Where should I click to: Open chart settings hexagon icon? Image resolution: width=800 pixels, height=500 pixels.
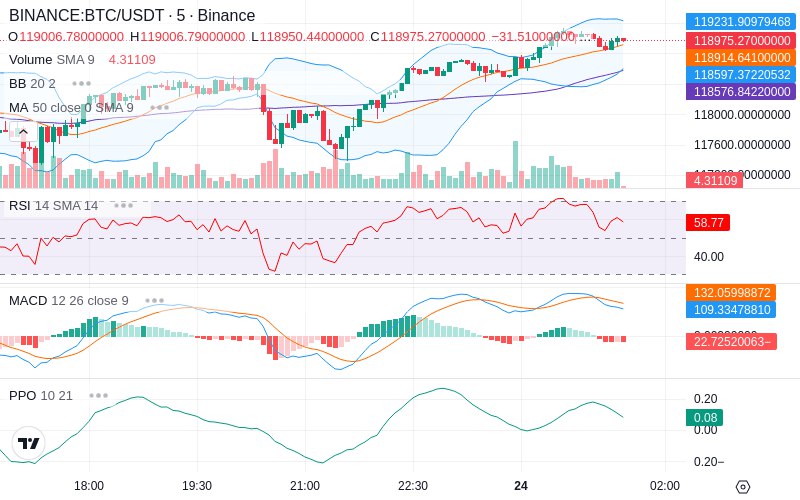[x=742, y=487]
